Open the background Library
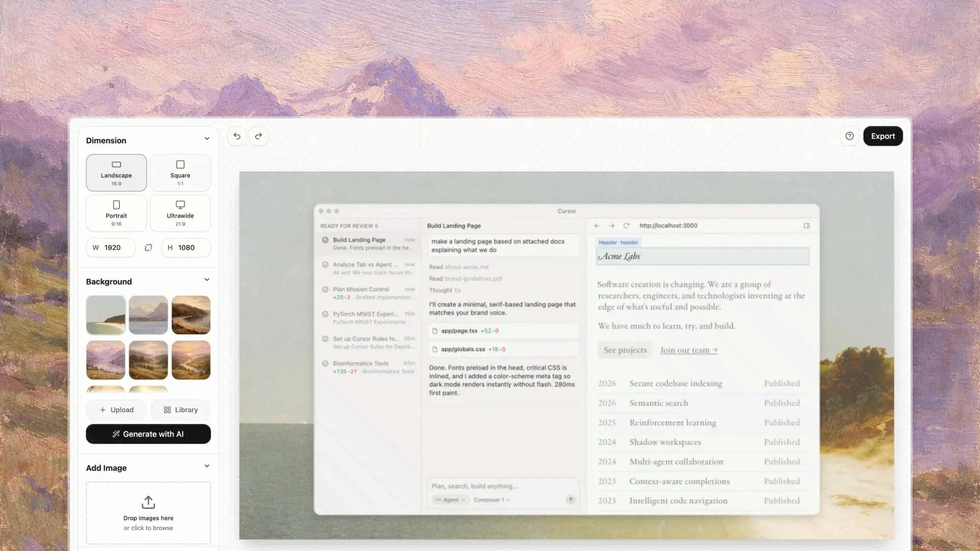The height and width of the screenshot is (551, 980). pos(180,410)
